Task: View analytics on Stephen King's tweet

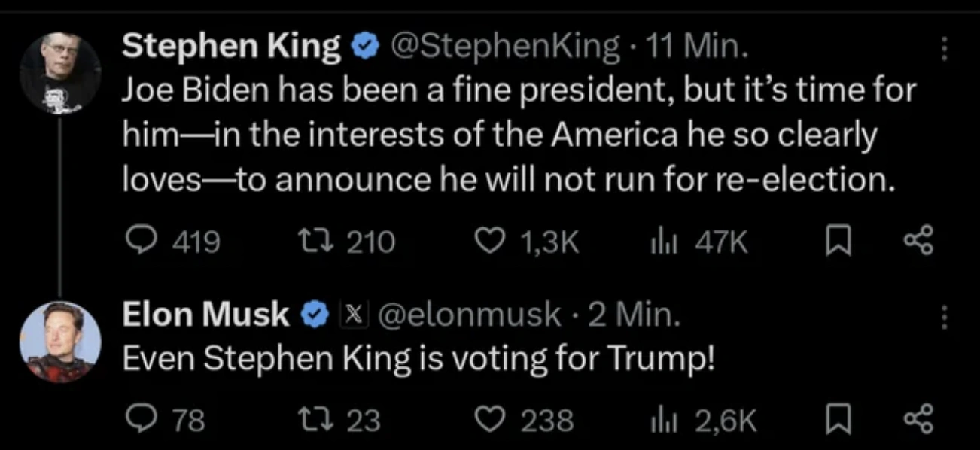Action: pyautogui.click(x=660, y=242)
